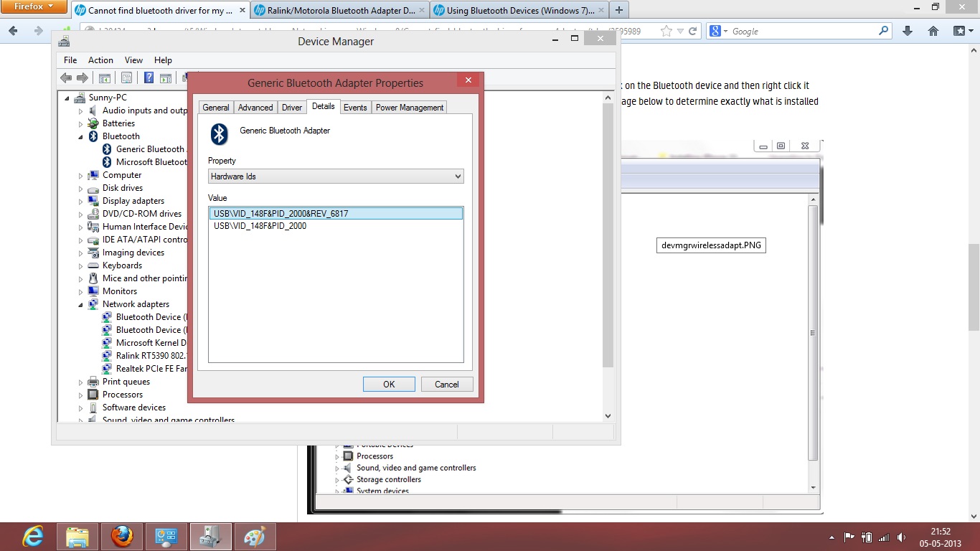Click the action pane toolbar icon in Device Manager

(166, 77)
